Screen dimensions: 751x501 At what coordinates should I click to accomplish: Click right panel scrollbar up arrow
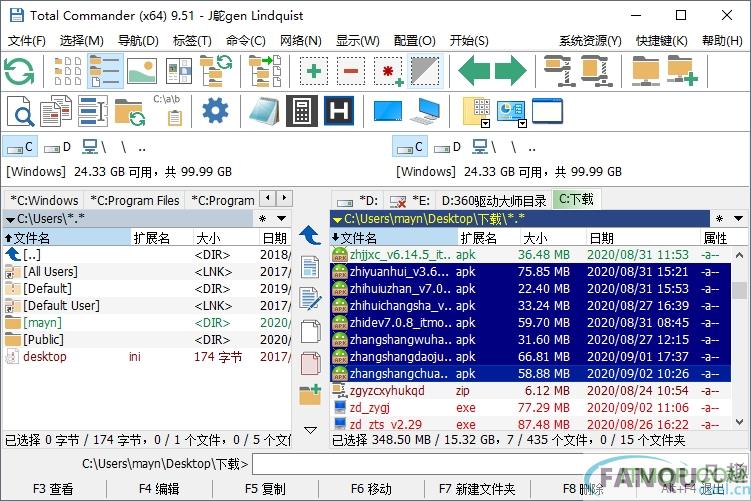(740, 255)
